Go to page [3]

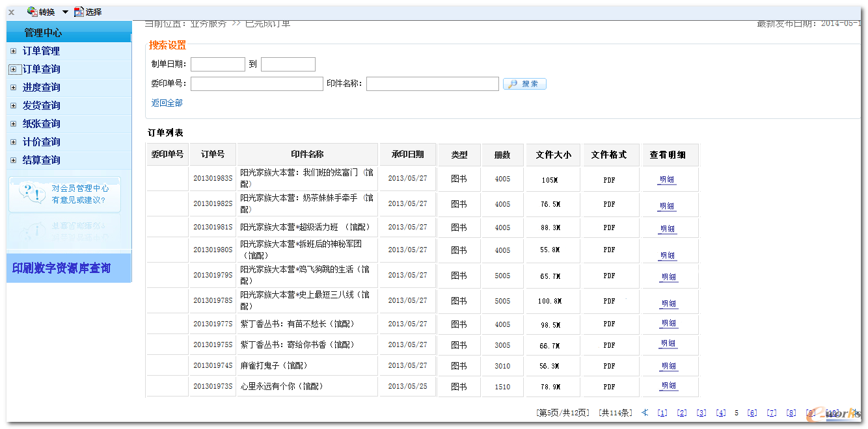coord(701,413)
